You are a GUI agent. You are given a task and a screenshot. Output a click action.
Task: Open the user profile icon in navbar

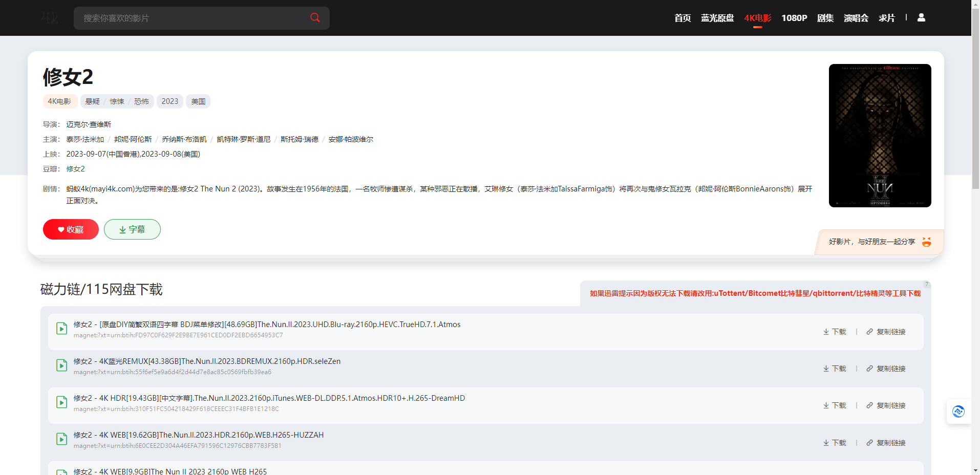(920, 17)
